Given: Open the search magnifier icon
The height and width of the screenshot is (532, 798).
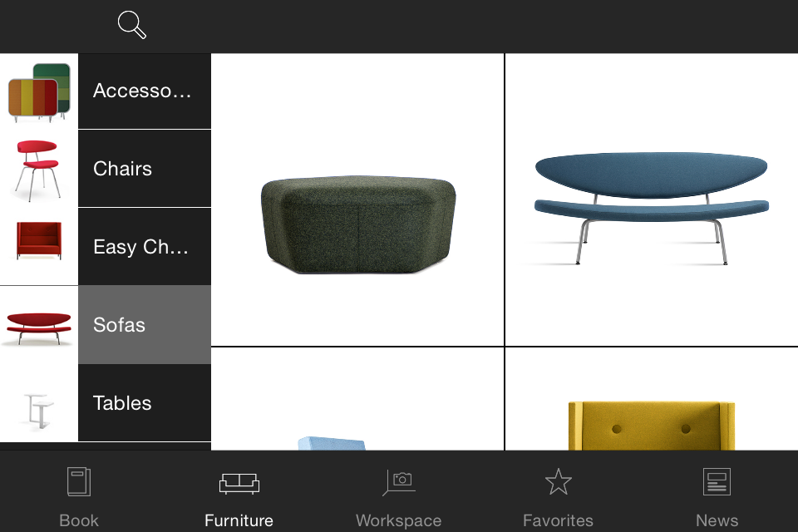Looking at the screenshot, I should tap(132, 25).
